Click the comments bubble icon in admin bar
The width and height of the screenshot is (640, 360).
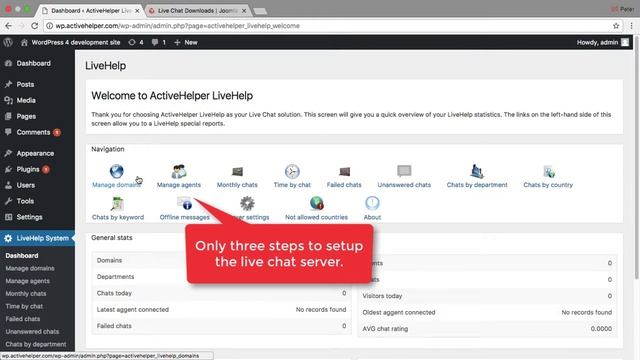pos(155,42)
